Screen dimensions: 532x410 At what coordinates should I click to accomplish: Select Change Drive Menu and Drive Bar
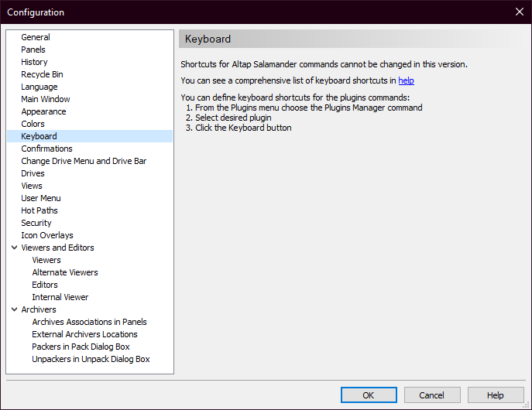click(x=84, y=161)
